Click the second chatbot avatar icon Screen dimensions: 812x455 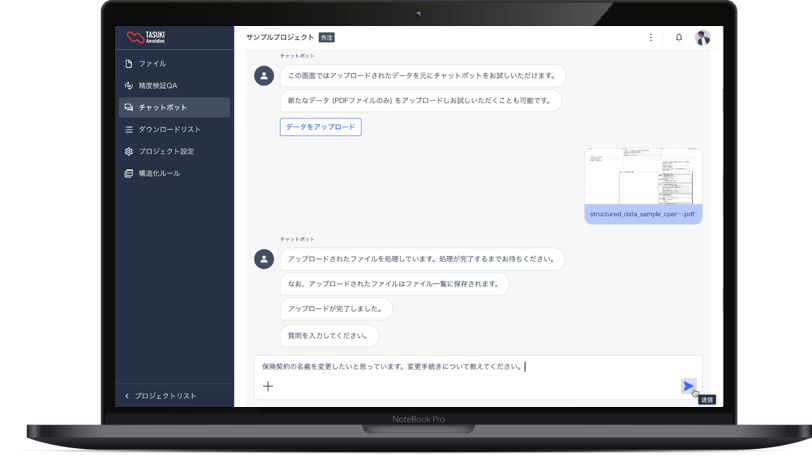click(264, 259)
